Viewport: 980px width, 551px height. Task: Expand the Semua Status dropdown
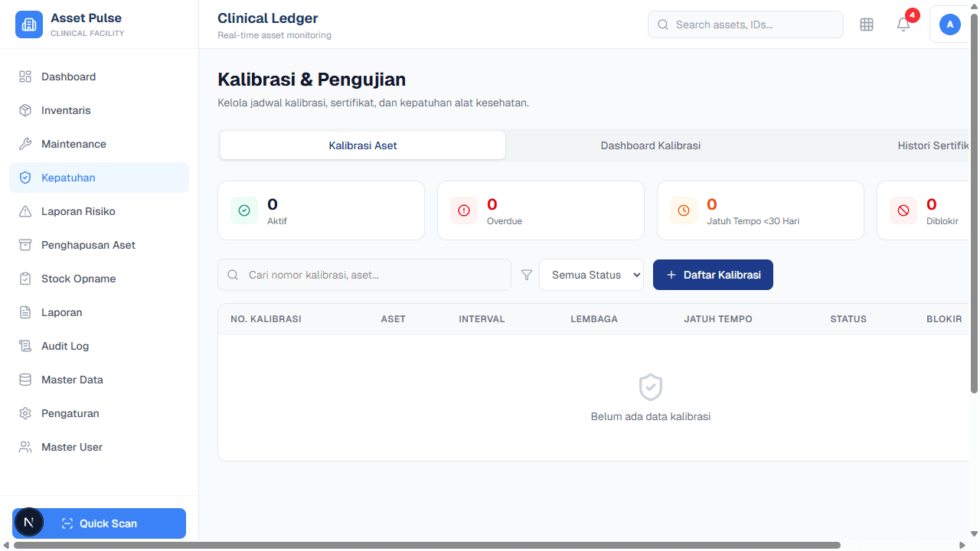pyautogui.click(x=591, y=275)
